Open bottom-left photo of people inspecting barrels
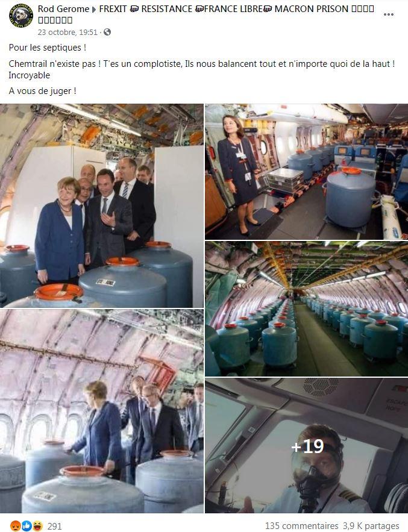 click(102, 411)
